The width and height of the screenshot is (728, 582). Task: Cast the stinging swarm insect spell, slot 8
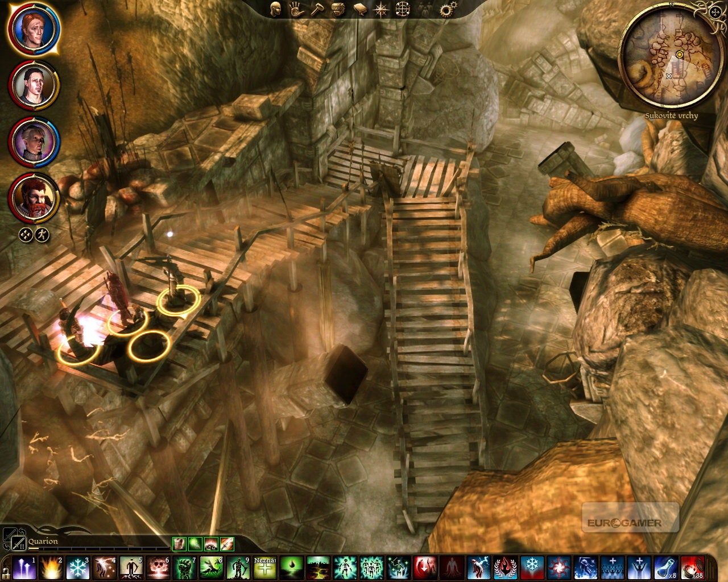212,568
